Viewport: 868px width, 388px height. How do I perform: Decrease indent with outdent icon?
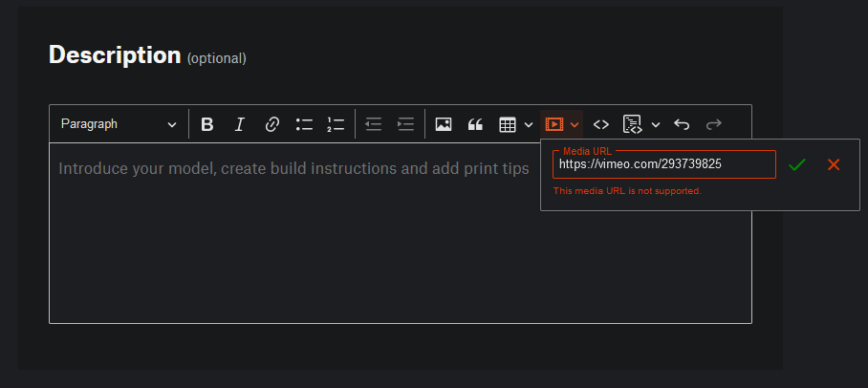[x=374, y=124]
